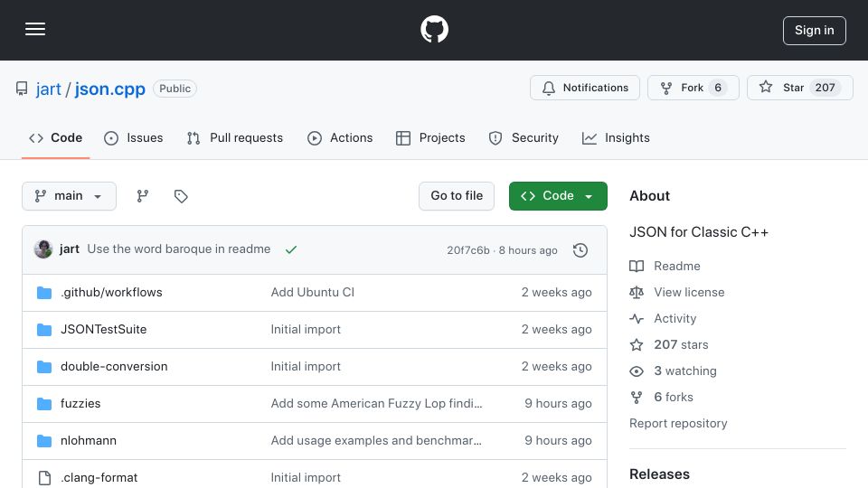The image size is (868, 488).
Task: Expand the main branch selector dropdown
Action: point(70,196)
